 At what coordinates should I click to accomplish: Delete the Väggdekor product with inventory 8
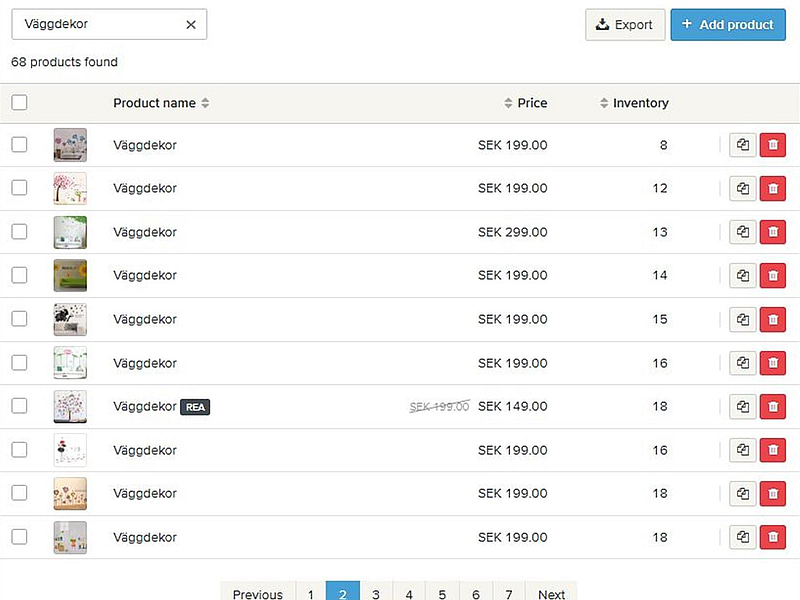point(772,145)
